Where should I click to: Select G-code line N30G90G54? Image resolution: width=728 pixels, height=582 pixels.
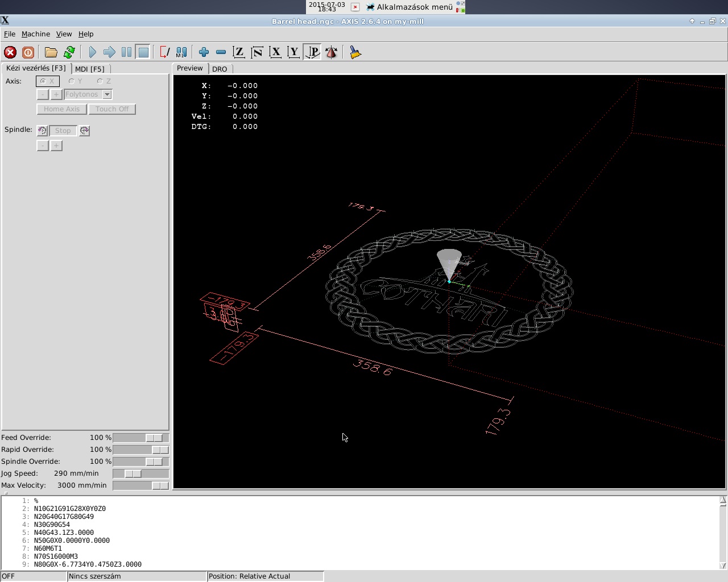tap(52, 525)
